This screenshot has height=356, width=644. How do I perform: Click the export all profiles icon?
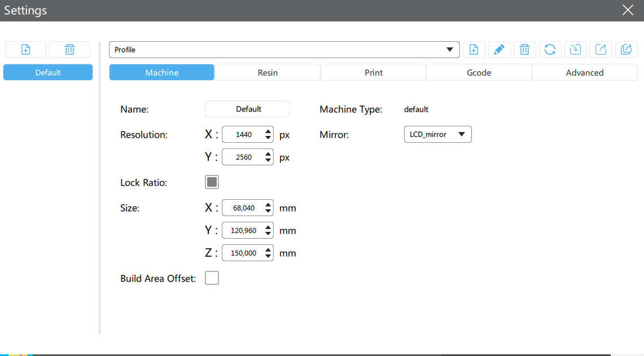(x=626, y=50)
